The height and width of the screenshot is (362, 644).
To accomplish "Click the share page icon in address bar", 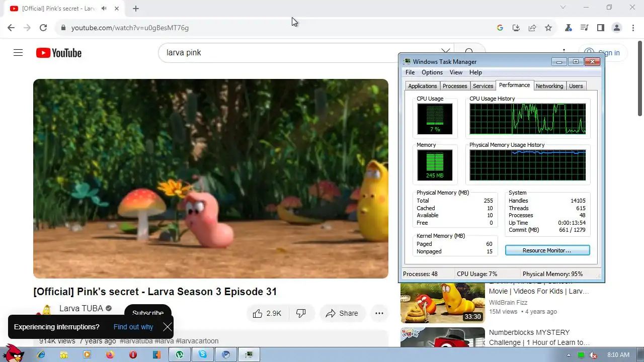I will click(532, 28).
